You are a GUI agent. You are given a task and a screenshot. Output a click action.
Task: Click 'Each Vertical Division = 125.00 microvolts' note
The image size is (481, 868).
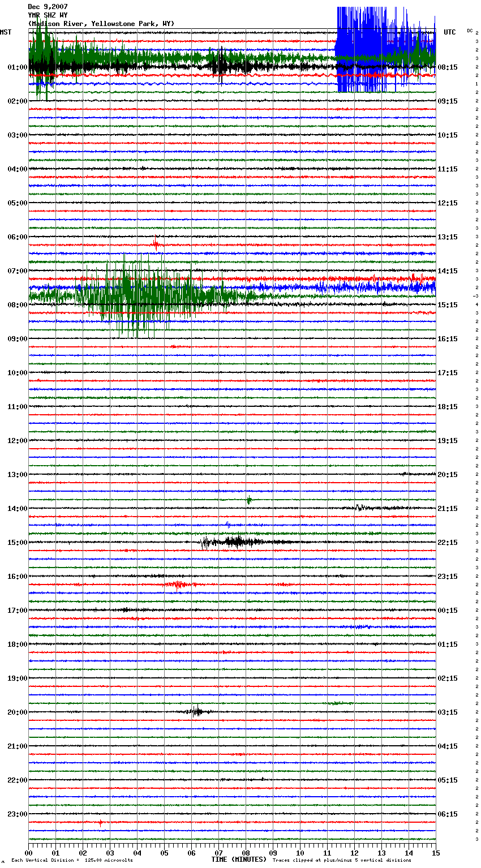click(72, 861)
